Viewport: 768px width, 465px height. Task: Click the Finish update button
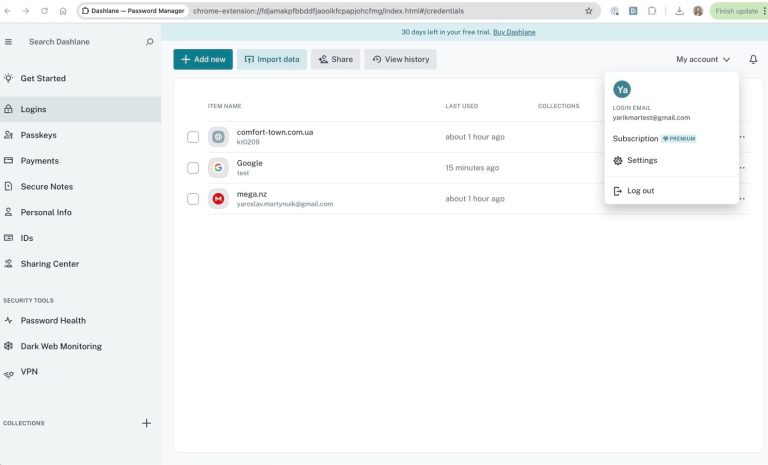(736, 11)
